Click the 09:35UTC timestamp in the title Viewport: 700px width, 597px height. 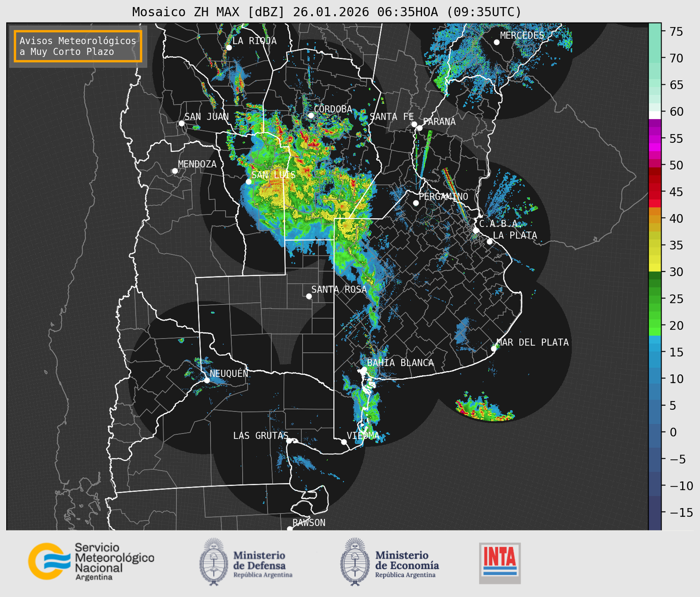483,12
